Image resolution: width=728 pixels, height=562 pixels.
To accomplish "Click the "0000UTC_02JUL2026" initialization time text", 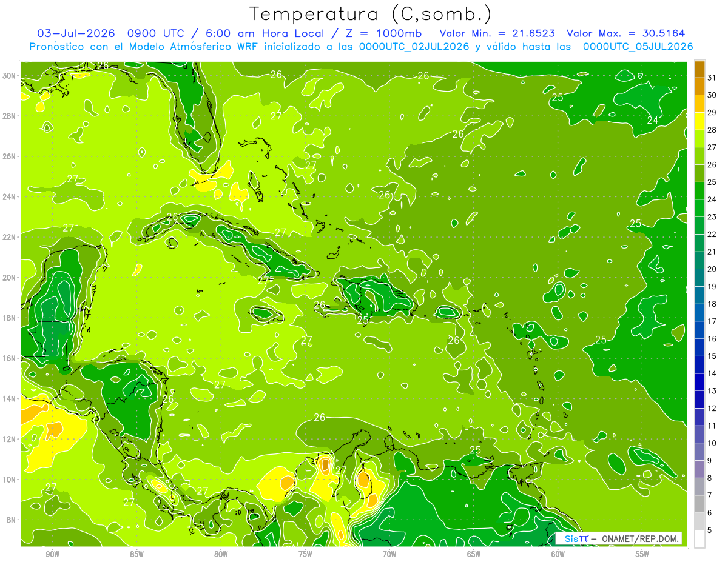I will [x=414, y=47].
